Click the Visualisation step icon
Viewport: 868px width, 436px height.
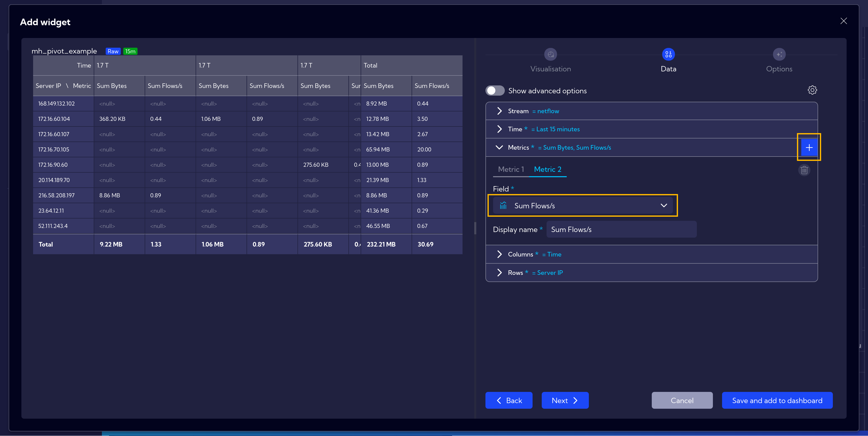tap(551, 54)
